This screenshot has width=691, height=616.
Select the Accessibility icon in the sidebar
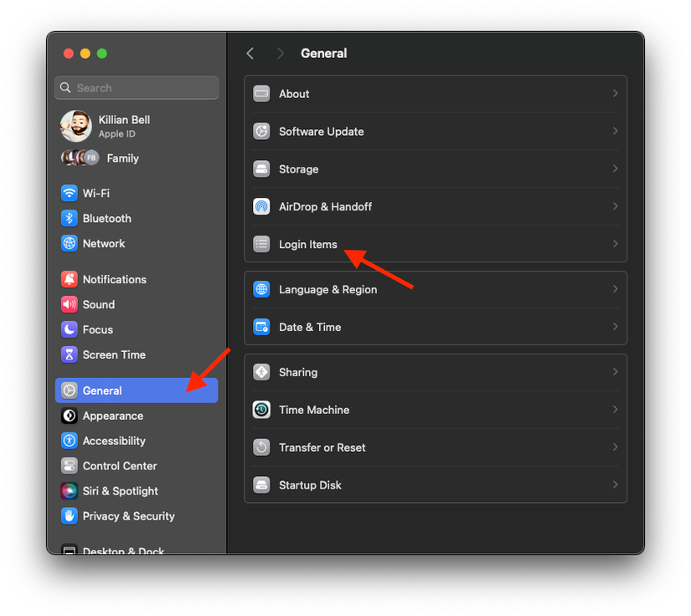pos(69,440)
